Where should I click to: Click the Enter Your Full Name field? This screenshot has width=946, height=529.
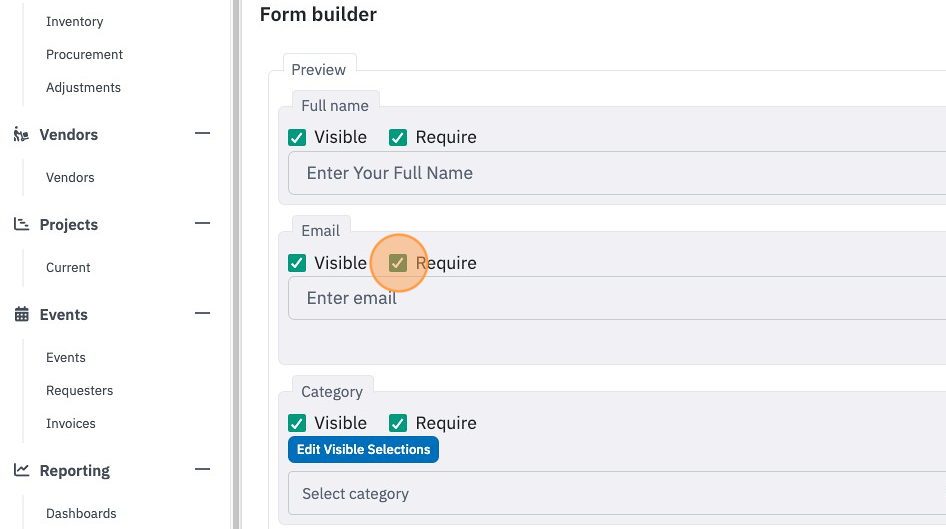(617, 173)
